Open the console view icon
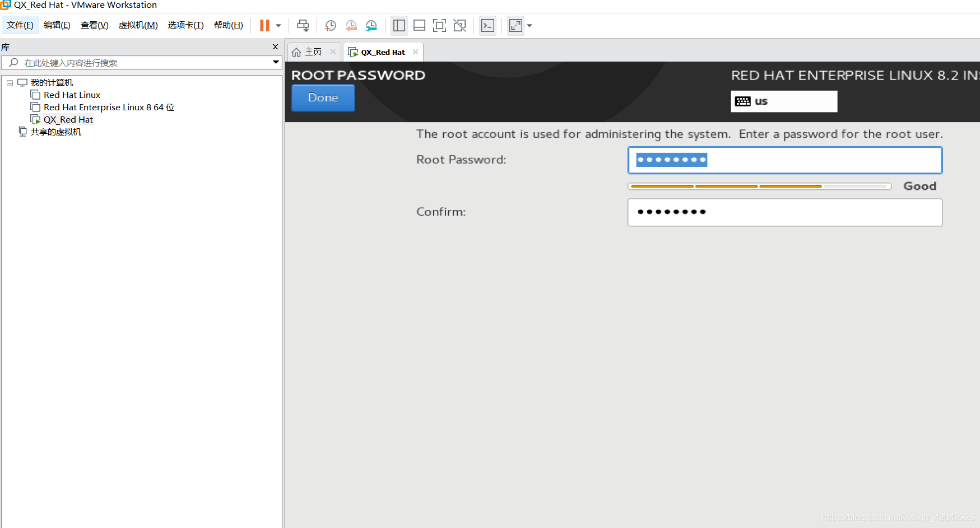This screenshot has height=528, width=980. (488, 25)
